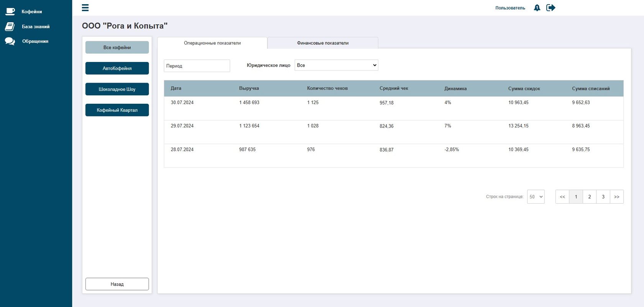Expand the rows per page selector
Viewport: 644px width, 307px height.
click(x=536, y=197)
